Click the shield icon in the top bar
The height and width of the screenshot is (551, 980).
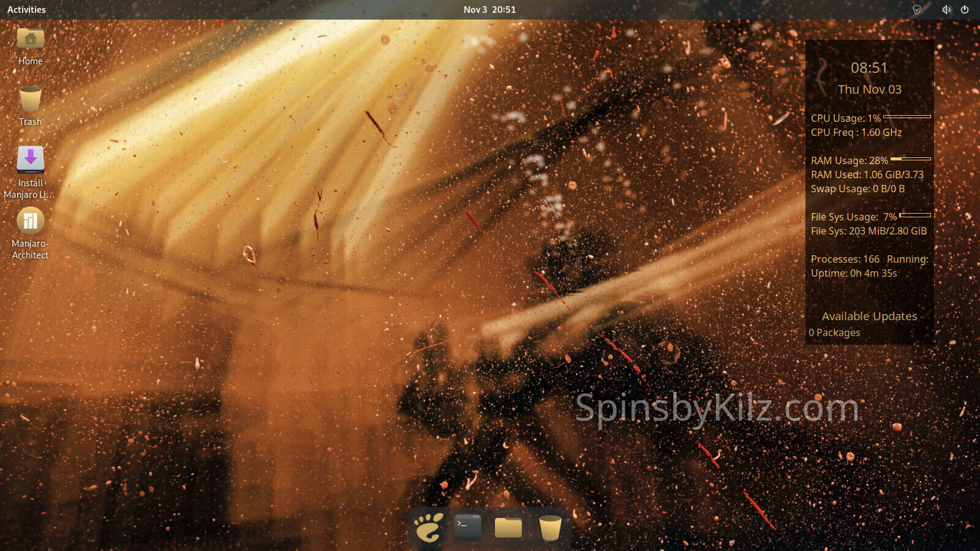coord(917,10)
